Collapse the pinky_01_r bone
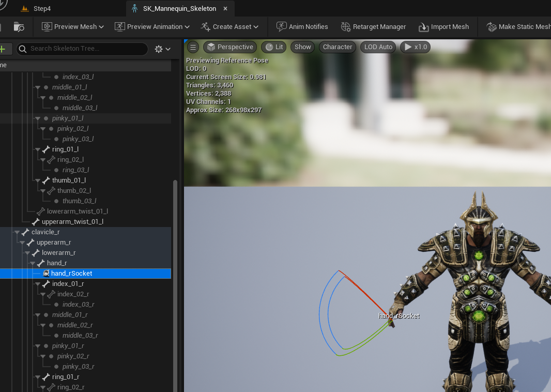This screenshot has width=551, height=392. tap(38, 346)
